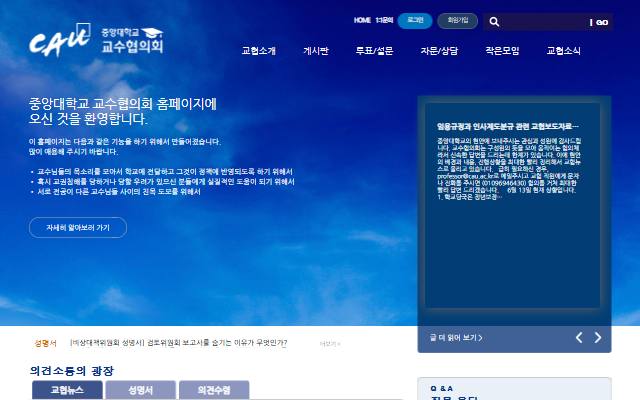The image size is (640, 400).
Task: Show the next slide with right arrow
Action: [598, 338]
